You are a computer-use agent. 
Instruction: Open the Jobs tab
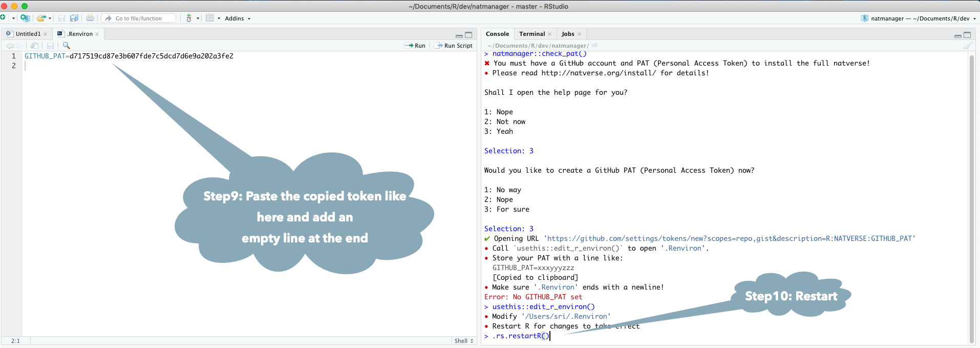point(567,34)
